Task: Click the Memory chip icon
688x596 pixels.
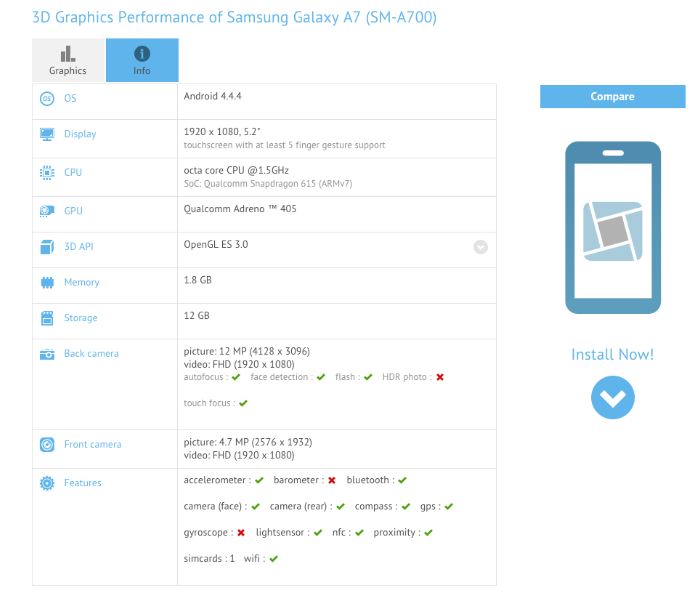Action: tap(46, 283)
